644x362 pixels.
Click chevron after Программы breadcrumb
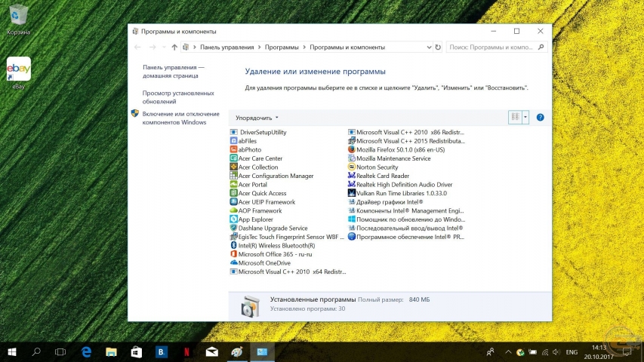pos(304,48)
